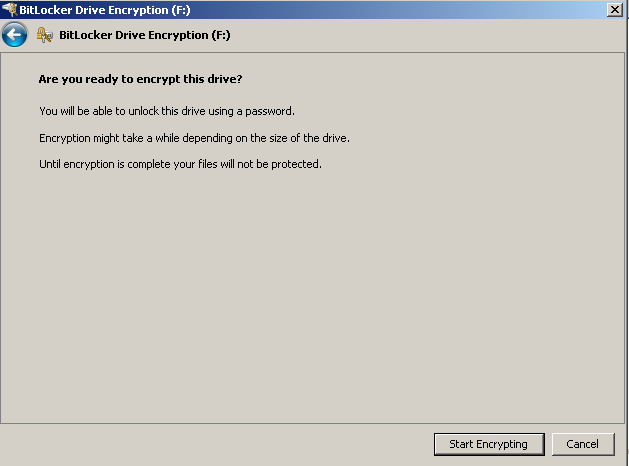
Task: Click the blank area of the wizard content panel
Action: (x=313, y=297)
